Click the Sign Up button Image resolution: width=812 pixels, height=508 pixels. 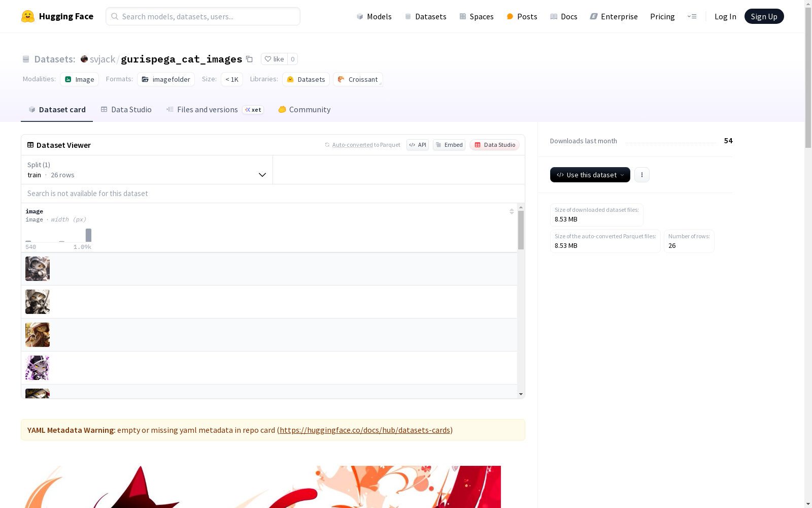pyautogui.click(x=764, y=16)
